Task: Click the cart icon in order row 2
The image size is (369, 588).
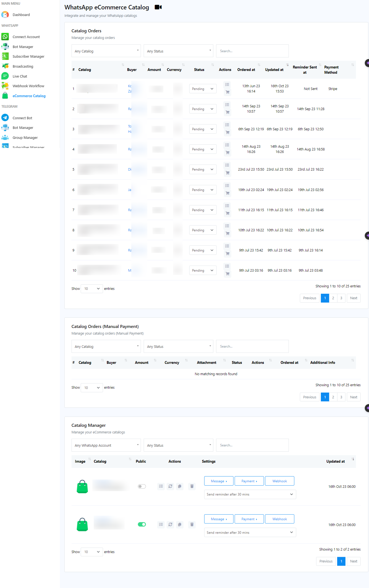Action: click(x=227, y=112)
